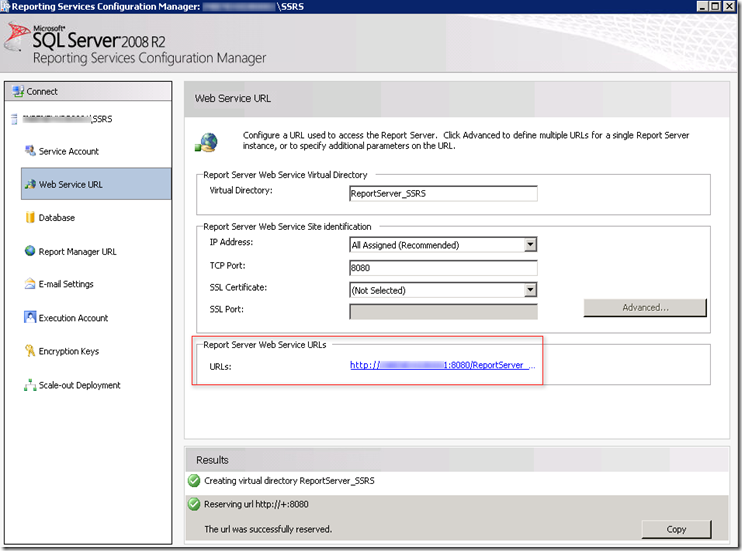Open the SSL Certificate dropdown list
The image size is (742, 551).
[530, 290]
